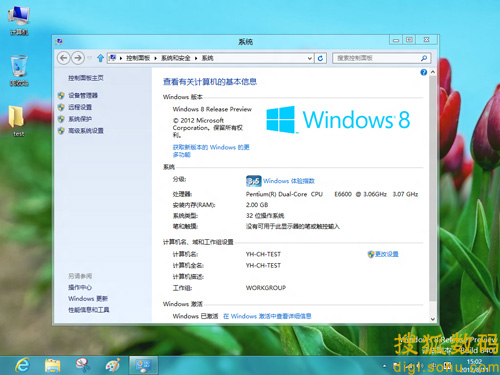The image size is (500, 375).
Task: Open the Windows 体验指数 link
Action: point(289,181)
